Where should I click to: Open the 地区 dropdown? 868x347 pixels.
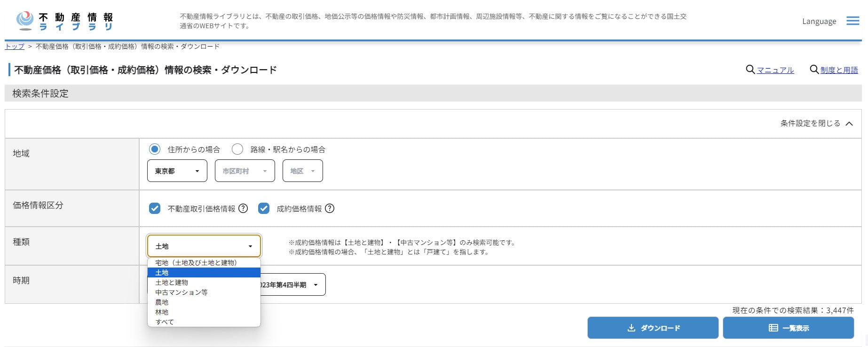pos(303,171)
